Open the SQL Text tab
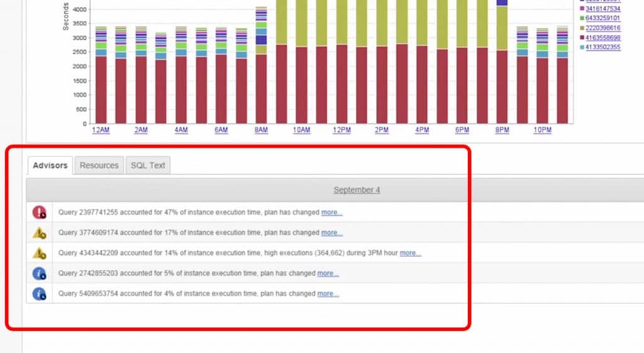Screen dimensions: 644x353 [x=148, y=165]
